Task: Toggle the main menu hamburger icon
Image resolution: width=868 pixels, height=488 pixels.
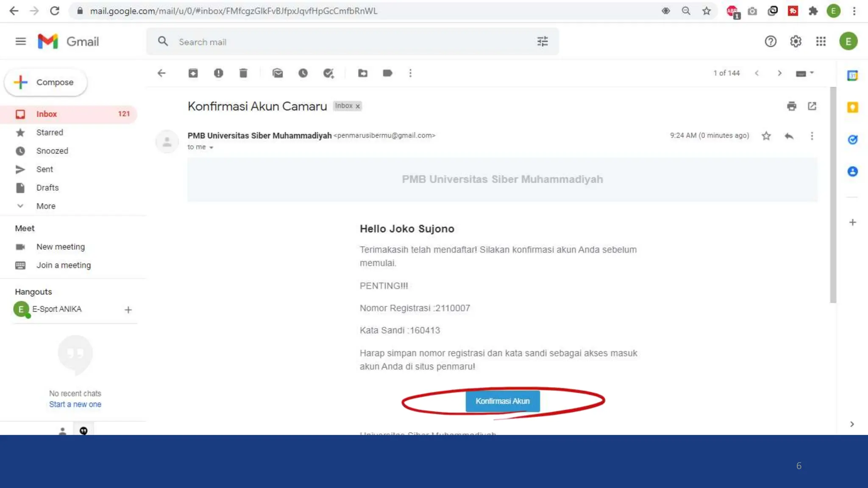Action: pos(20,42)
